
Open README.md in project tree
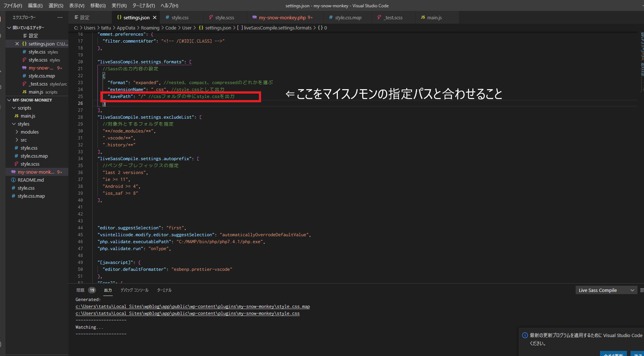(x=37, y=180)
